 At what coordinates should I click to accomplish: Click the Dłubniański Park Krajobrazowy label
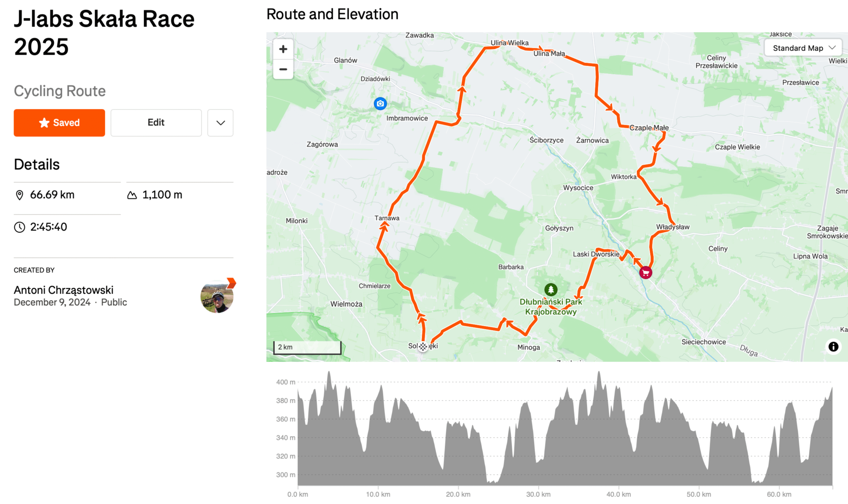551,307
